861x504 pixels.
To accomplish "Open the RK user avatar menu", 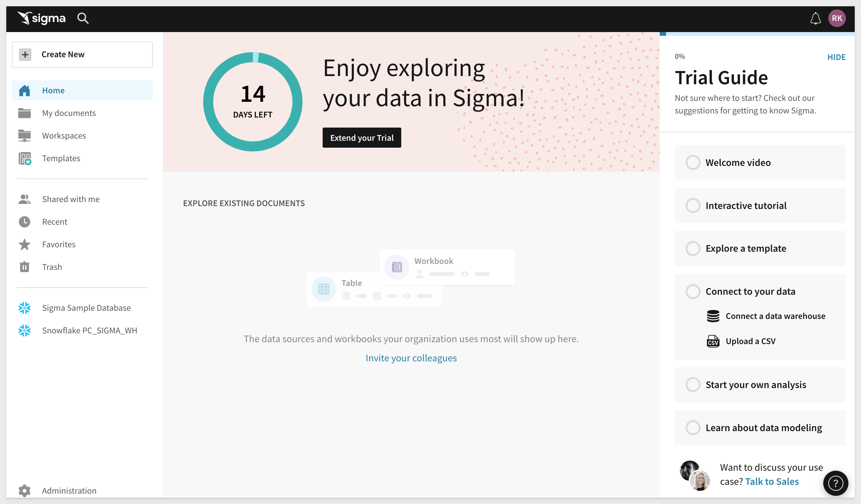I will tap(837, 19).
